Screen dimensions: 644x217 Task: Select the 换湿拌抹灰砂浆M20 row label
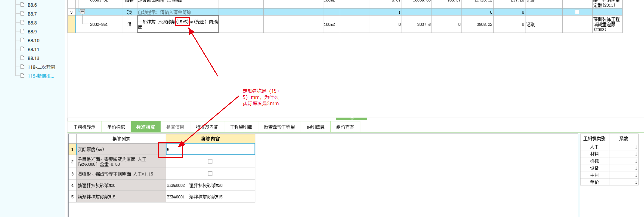[x=121, y=185]
